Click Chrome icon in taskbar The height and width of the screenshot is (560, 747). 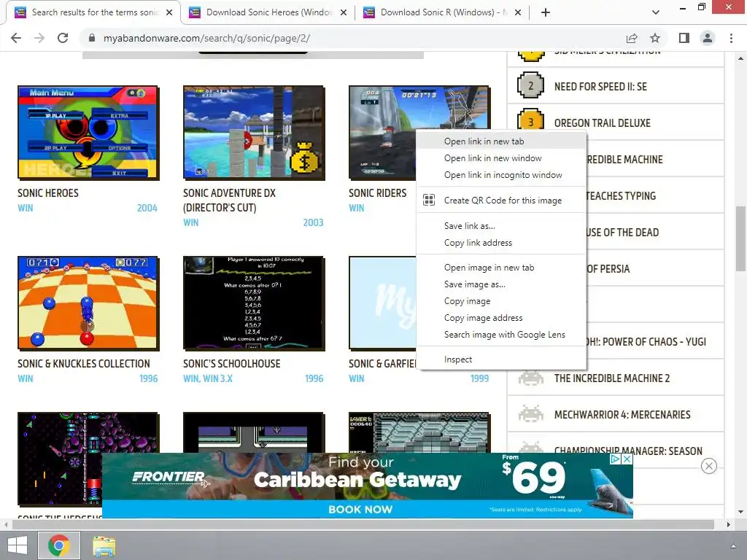(59, 545)
